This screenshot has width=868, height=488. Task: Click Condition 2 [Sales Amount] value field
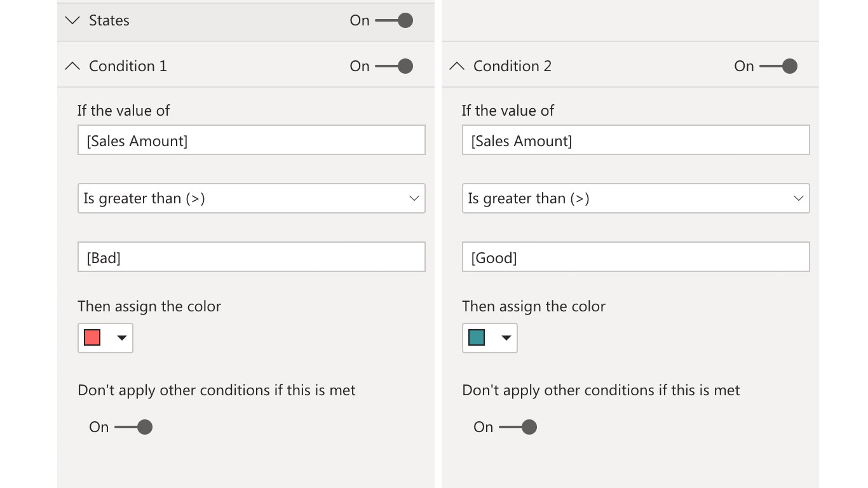pyautogui.click(x=635, y=140)
